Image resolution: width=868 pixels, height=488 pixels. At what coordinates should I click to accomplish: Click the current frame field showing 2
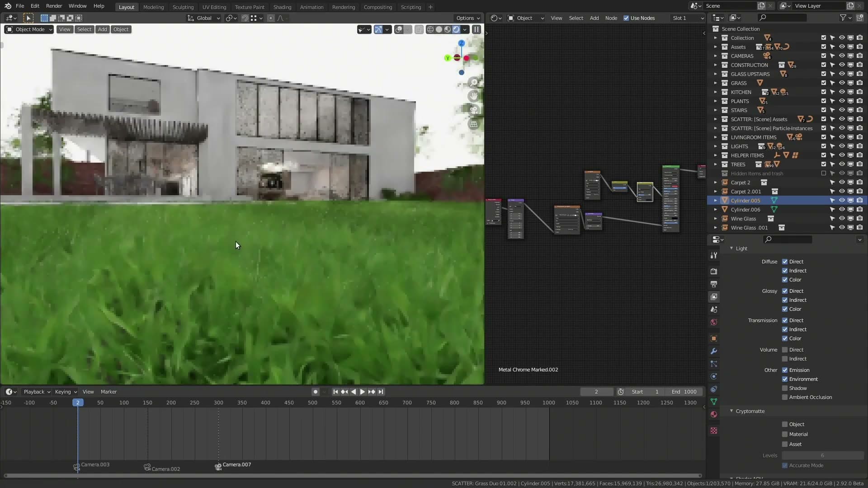click(x=596, y=392)
